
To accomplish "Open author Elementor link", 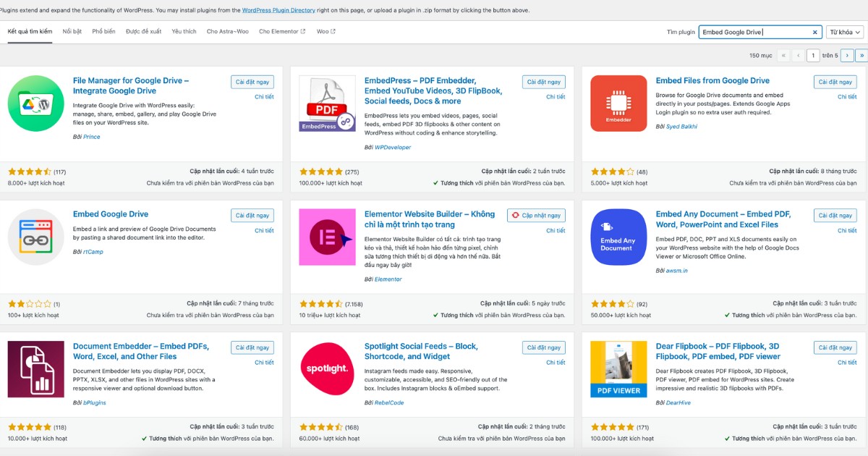I will point(388,279).
